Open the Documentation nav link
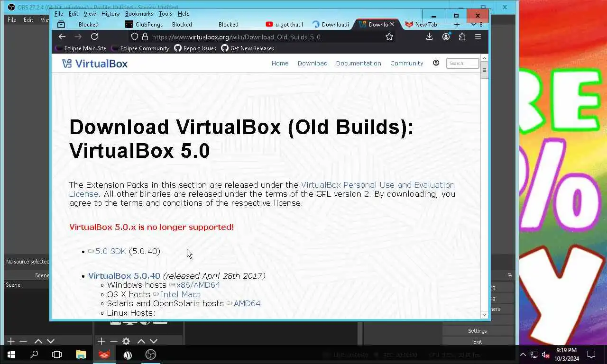Screen dimensions: 607x364 359,63
